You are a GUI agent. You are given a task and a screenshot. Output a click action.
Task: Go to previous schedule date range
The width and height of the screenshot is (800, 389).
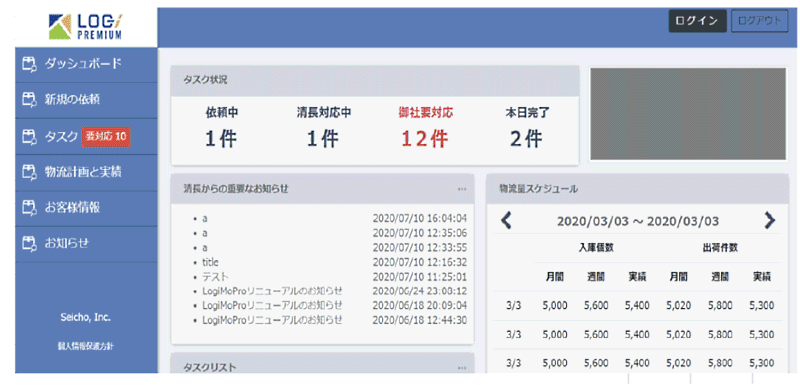pyautogui.click(x=506, y=221)
